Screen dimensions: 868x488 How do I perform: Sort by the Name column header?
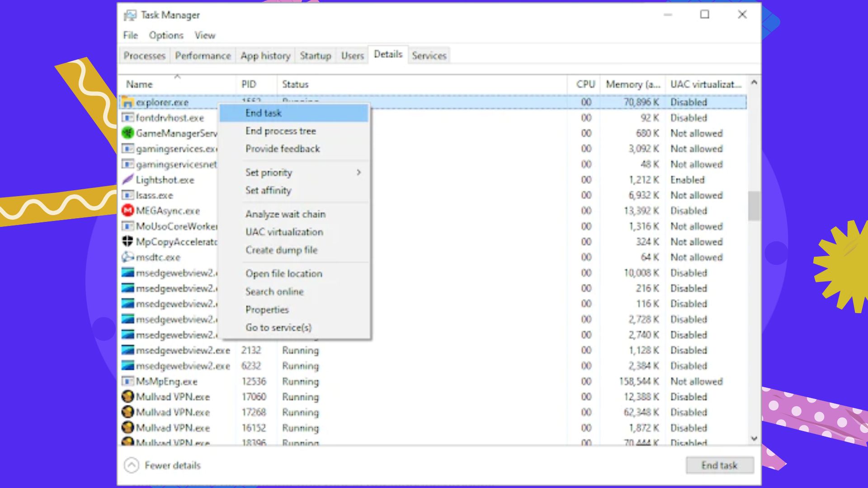click(177, 84)
